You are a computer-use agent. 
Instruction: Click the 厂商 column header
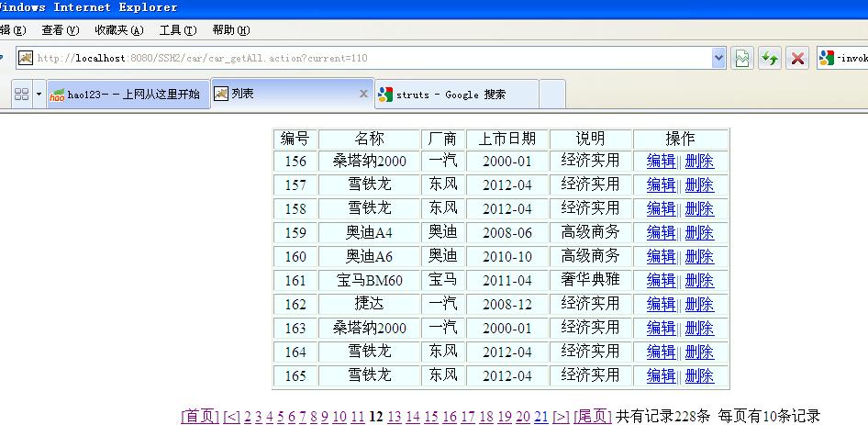pos(443,139)
